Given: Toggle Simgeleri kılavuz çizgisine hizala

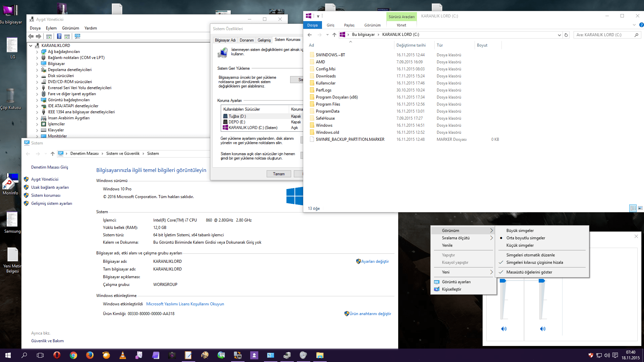Looking at the screenshot, I should tap(534, 262).
